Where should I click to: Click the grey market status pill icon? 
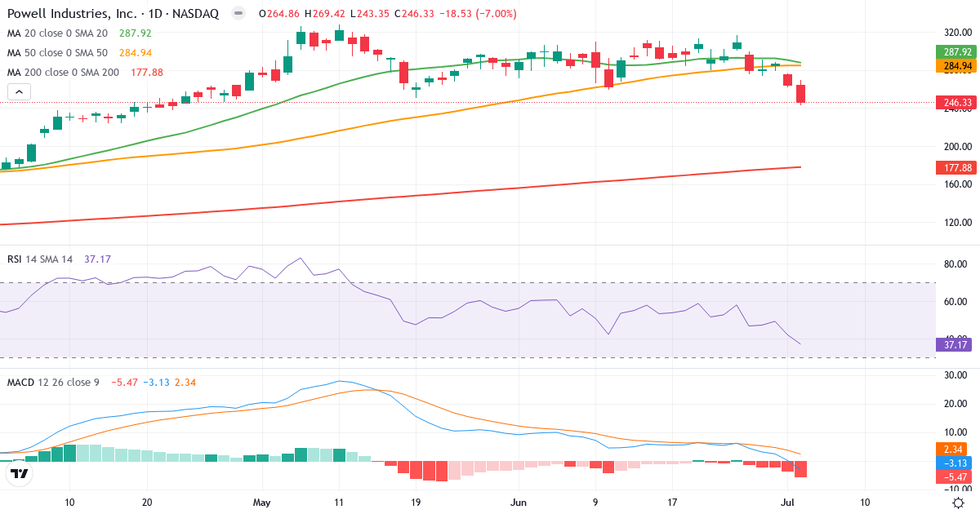click(x=238, y=14)
